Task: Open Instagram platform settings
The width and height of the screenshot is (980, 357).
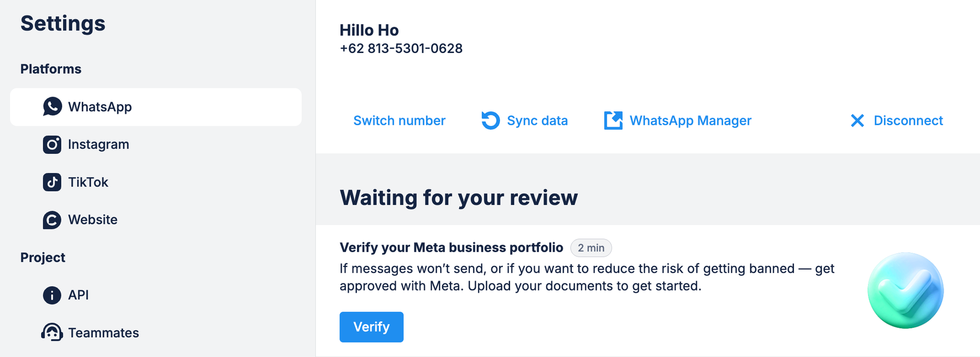Action: [x=99, y=144]
